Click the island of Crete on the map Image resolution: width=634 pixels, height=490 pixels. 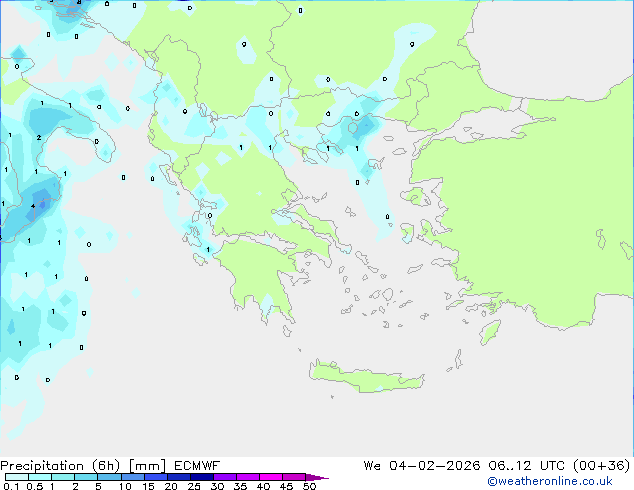tap(366, 377)
